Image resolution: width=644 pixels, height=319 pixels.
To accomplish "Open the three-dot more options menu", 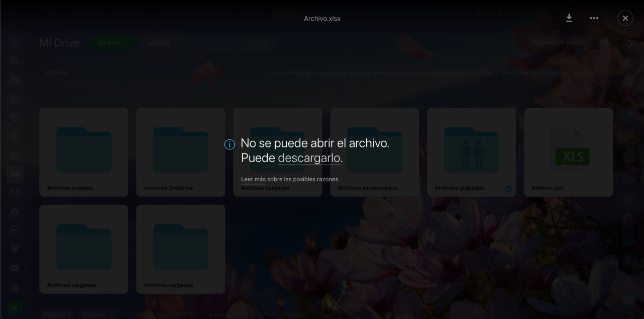I will tap(594, 18).
